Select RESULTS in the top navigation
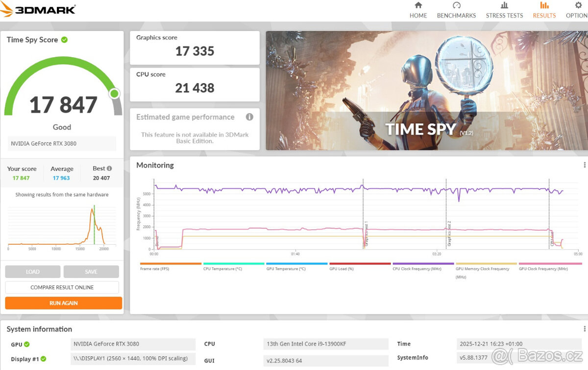Viewport: 588px width, 370px height. coord(544,15)
